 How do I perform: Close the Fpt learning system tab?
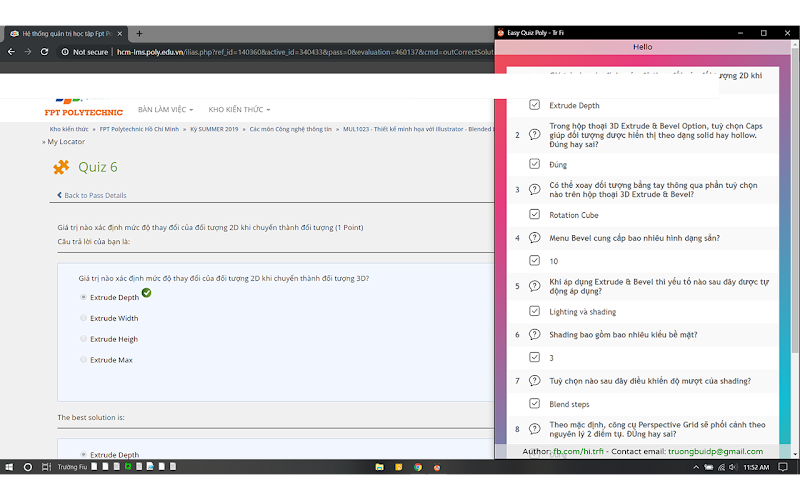(x=120, y=34)
